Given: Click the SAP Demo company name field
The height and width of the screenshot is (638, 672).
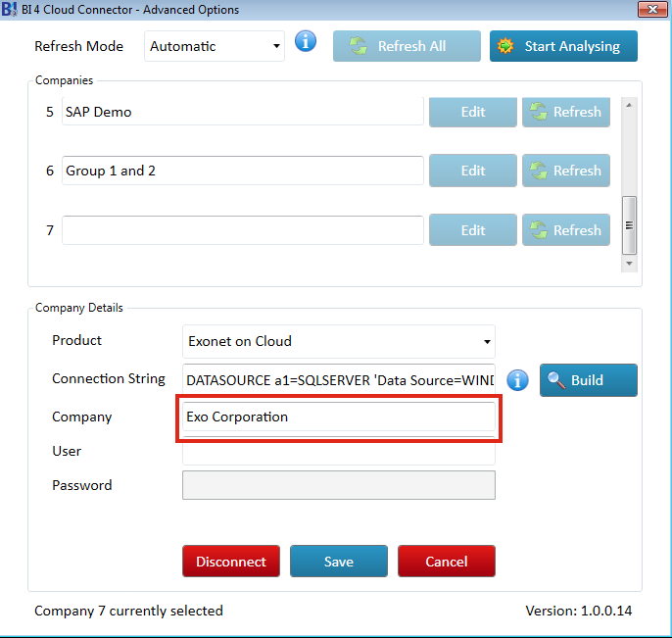Looking at the screenshot, I should click(243, 112).
